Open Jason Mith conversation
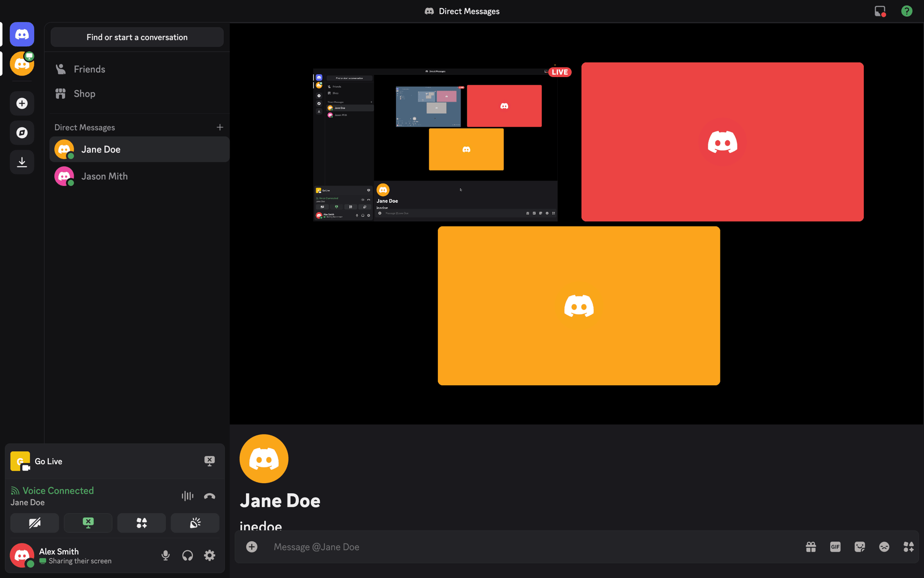The image size is (924, 578). 139,176
